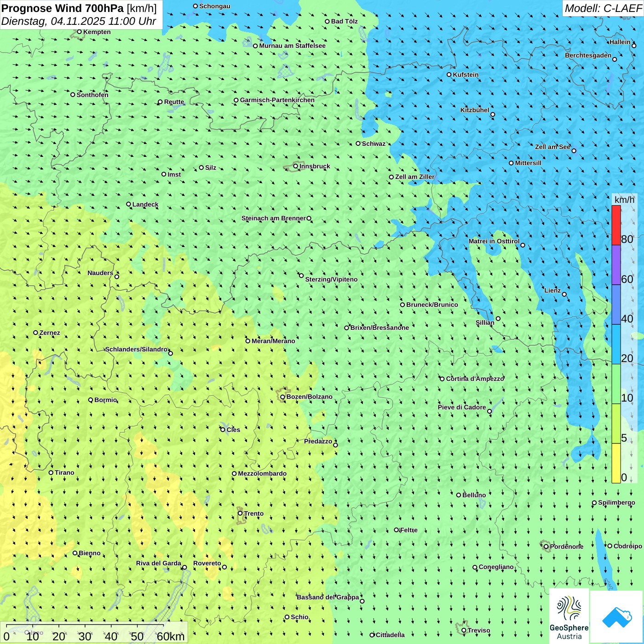The height and width of the screenshot is (644, 644).
Task: Click the Bozen/Bolzano city marker
Action: point(283,397)
